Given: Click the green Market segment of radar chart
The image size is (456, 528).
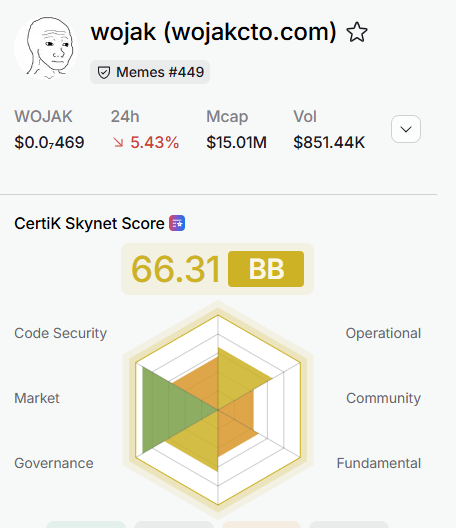Looking at the screenshot, I should [x=168, y=410].
